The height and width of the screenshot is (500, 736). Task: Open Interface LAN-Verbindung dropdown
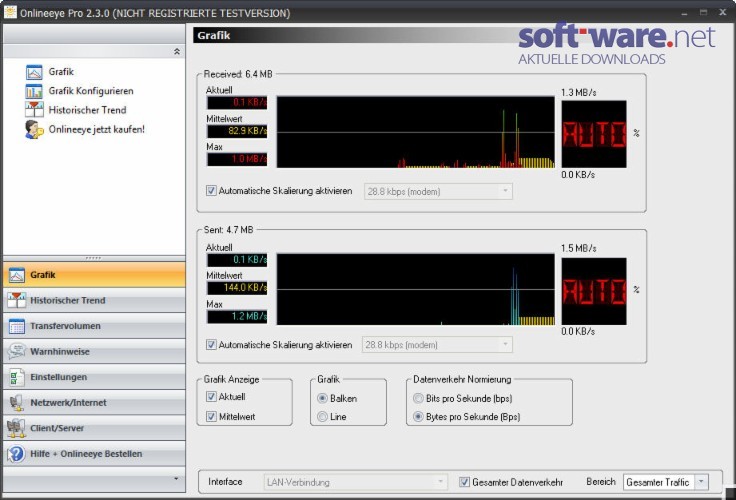click(355, 482)
